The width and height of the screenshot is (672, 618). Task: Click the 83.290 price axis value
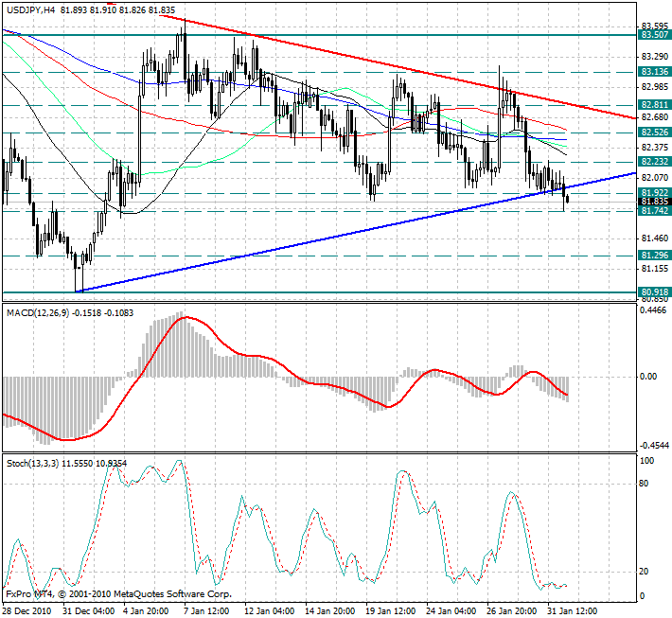click(x=655, y=57)
